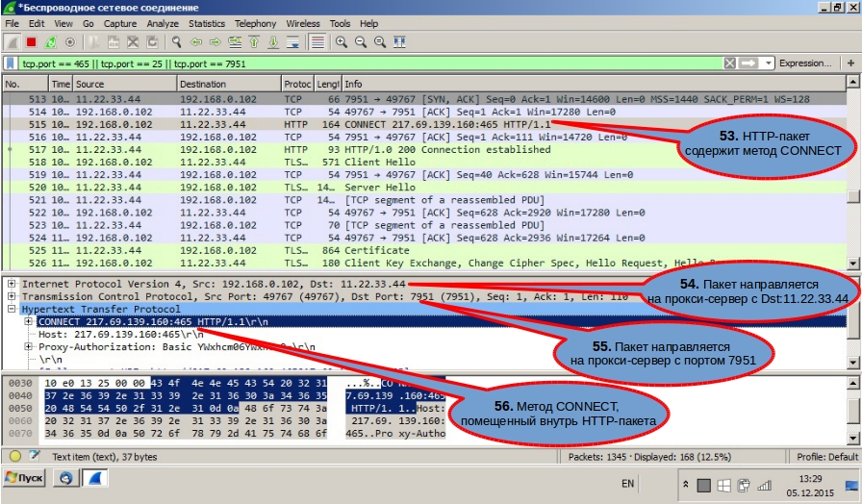This screenshot has width=862, height=504.
Task: Open the Capture menu
Action: click(120, 24)
